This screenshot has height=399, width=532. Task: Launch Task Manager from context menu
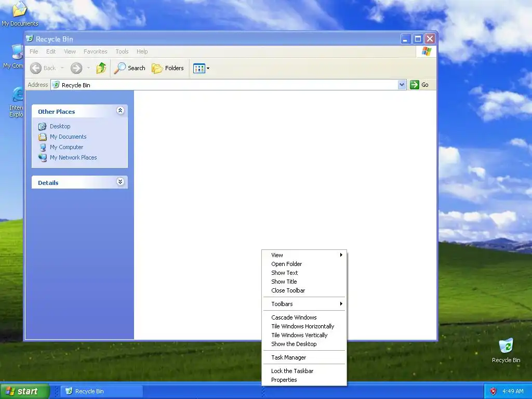[304, 357]
